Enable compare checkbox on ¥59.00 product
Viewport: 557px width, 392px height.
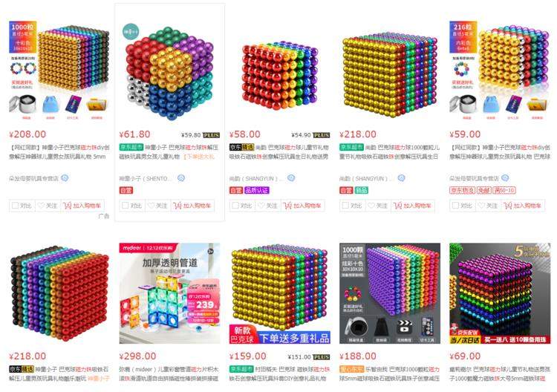(x=455, y=206)
